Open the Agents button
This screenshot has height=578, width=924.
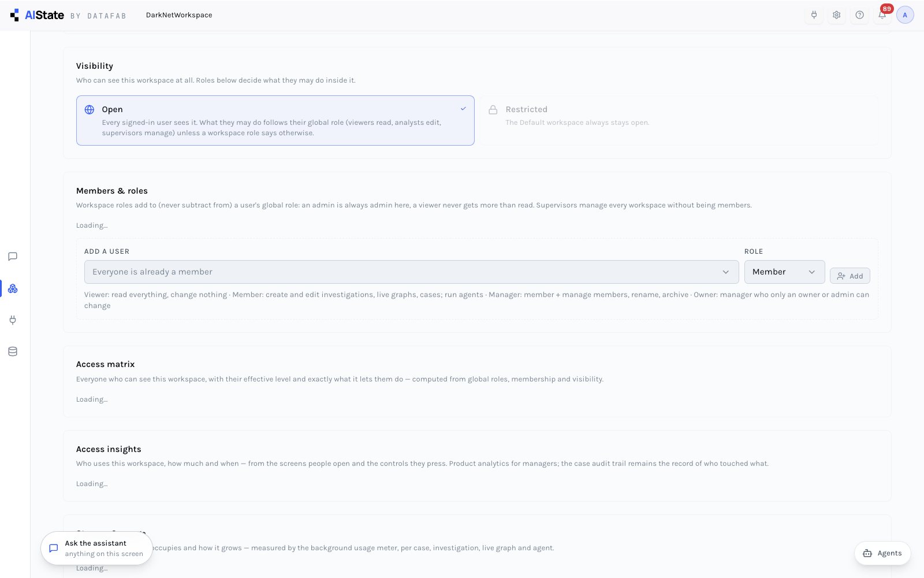(x=882, y=553)
